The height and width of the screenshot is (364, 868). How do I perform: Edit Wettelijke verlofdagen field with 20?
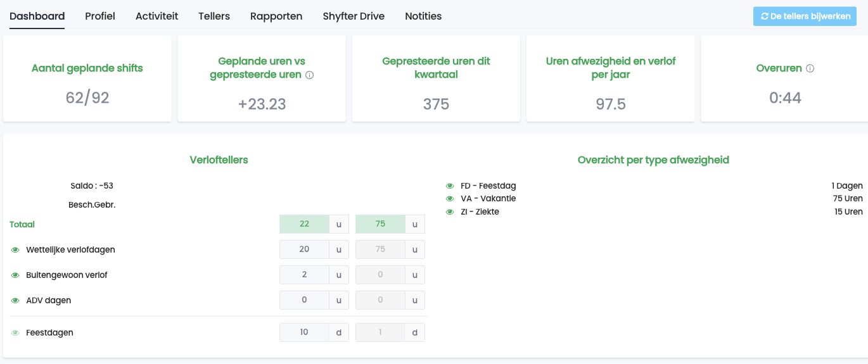click(304, 249)
